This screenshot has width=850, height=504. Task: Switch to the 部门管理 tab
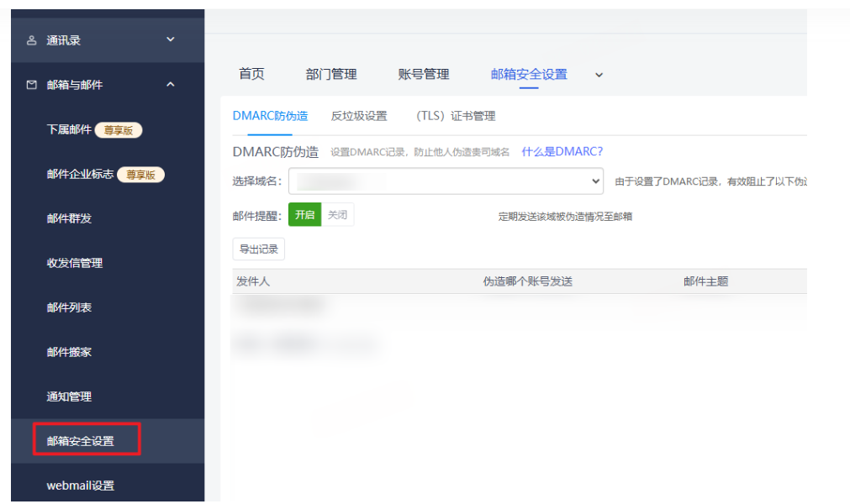pos(332,74)
